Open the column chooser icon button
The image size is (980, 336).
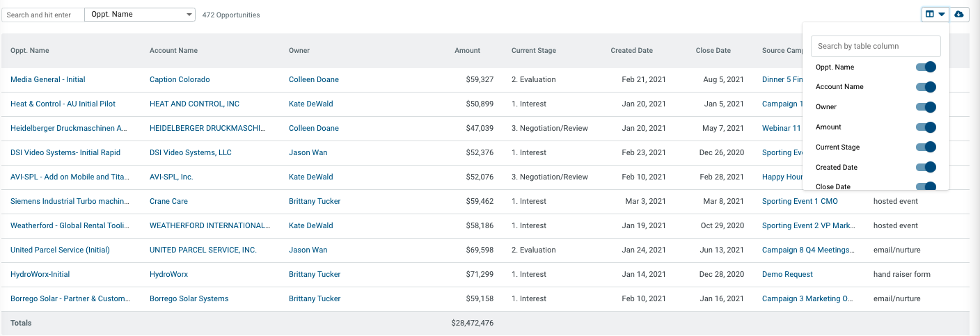935,14
